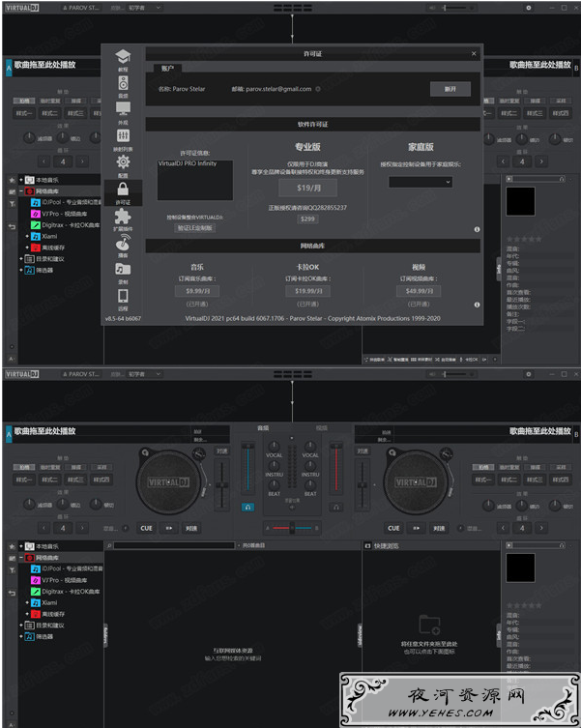Viewport: 581px width, 728px height.
Task: Toggle 拍格 pad mode on lower left deck
Action: click(24, 467)
